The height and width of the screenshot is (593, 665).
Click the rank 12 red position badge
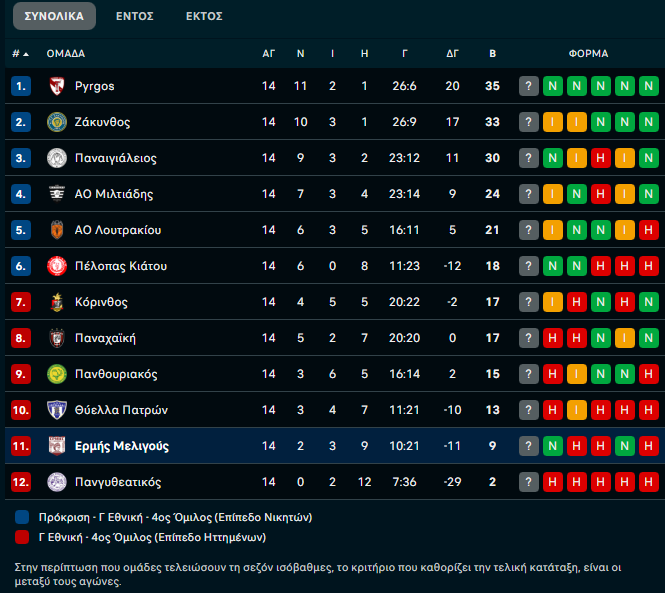[22, 482]
